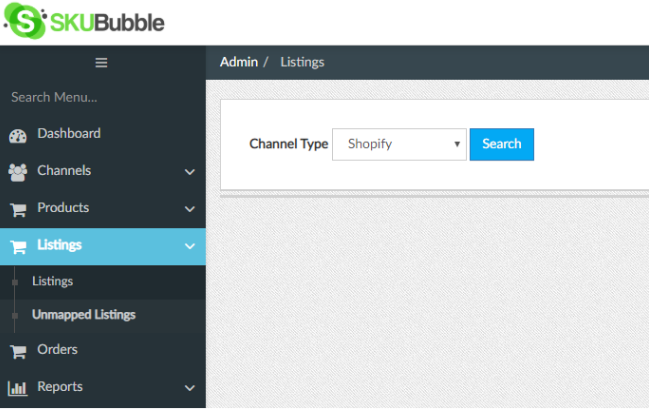
Task: Expand the Channels submenu chevron
Action: tap(189, 172)
